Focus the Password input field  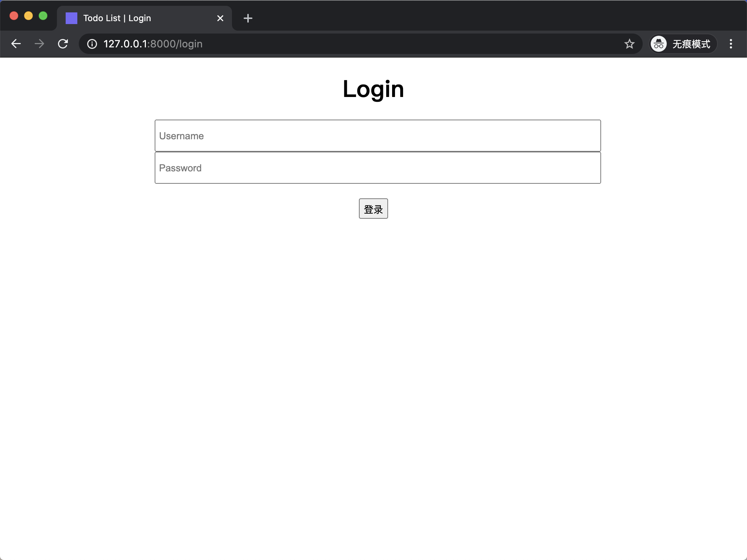pos(378,168)
